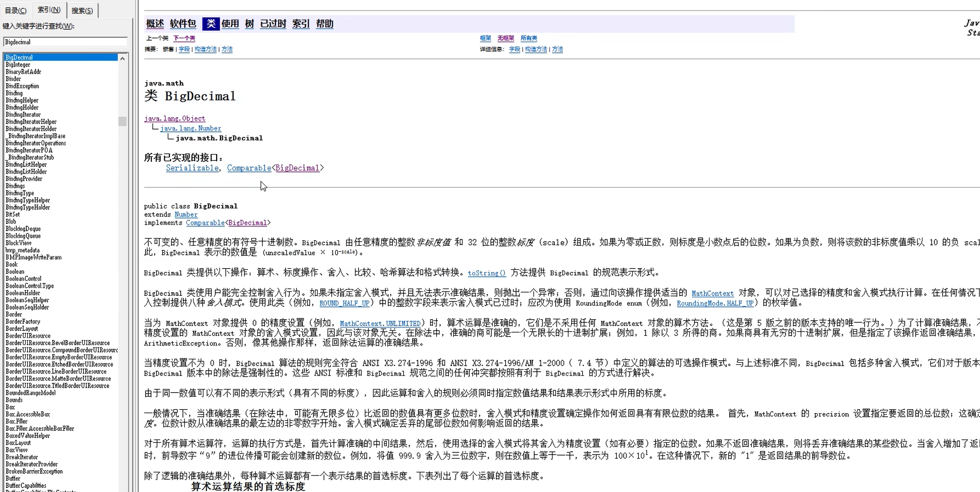The width and height of the screenshot is (980, 492).
Task: Click the 下一个类 link
Action: 184,38
